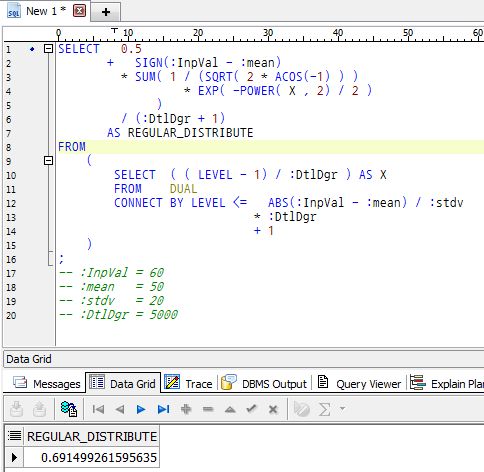Click the sigma calculate icon

324,409
